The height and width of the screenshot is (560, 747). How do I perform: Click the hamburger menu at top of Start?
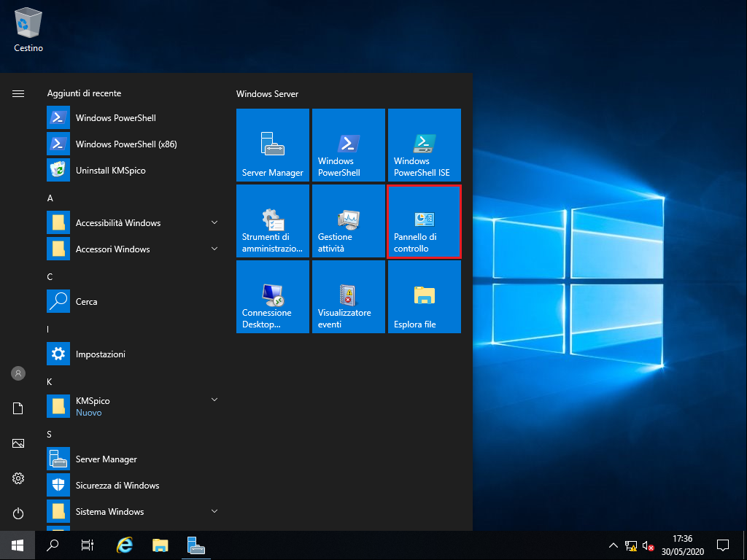18,94
